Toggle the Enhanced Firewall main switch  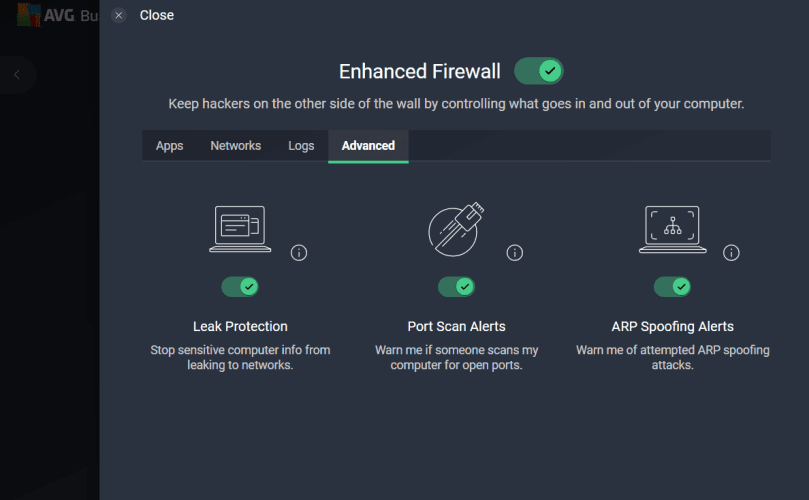pyautogui.click(x=539, y=71)
